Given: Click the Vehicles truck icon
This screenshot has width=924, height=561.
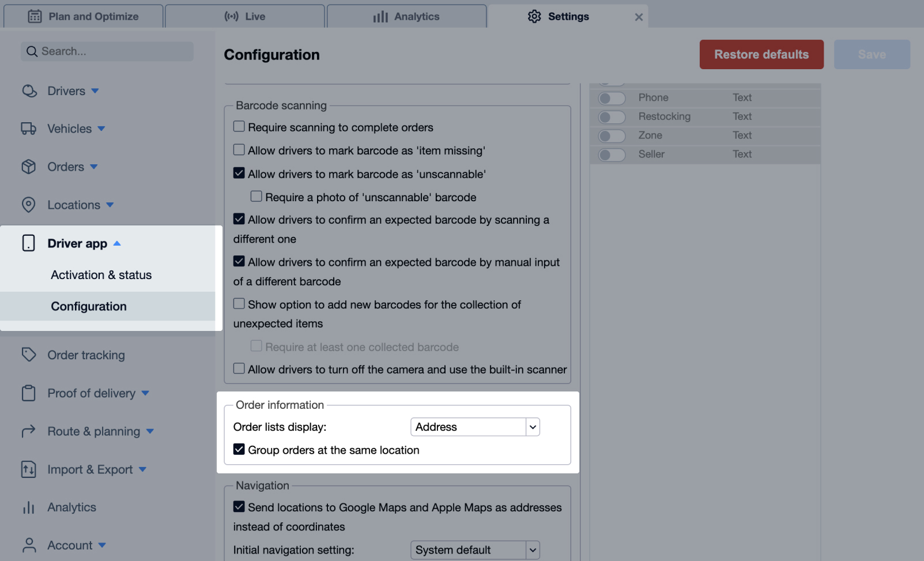Looking at the screenshot, I should pyautogui.click(x=29, y=129).
